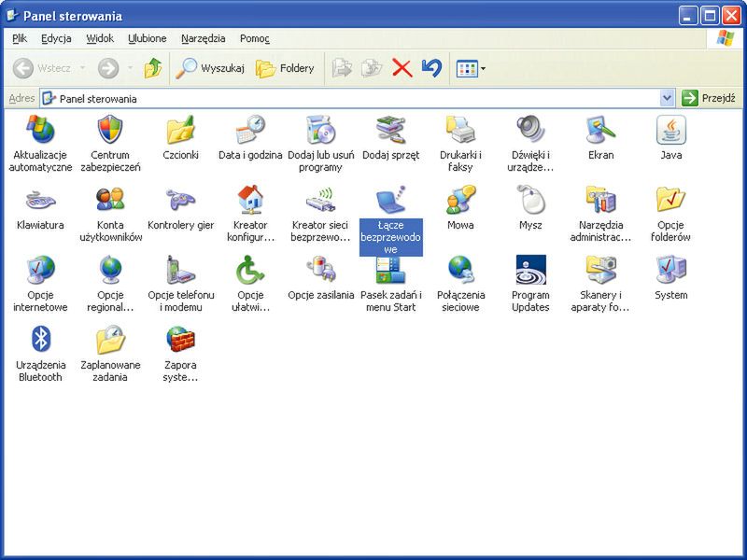Open Program Updates icon

pyautogui.click(x=530, y=283)
